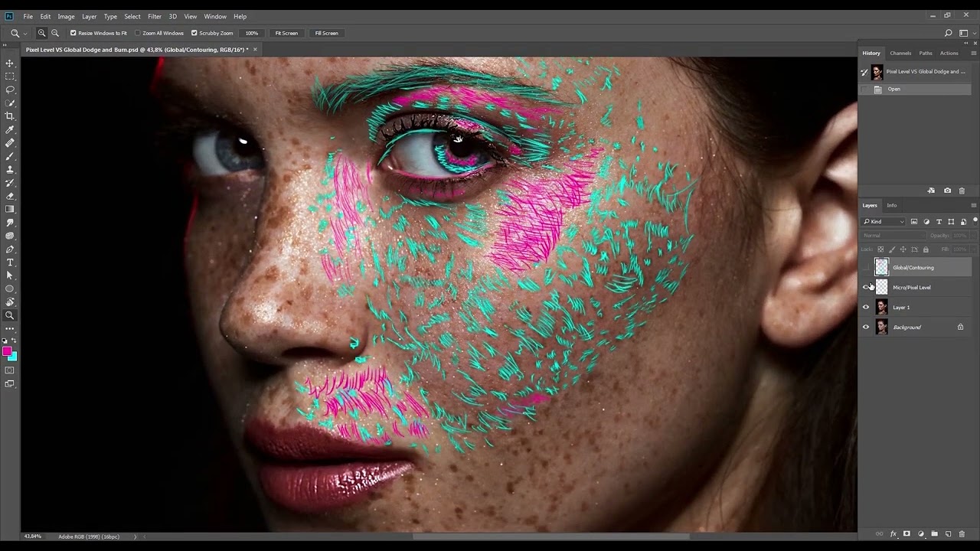Select the Rectangular Marquee tool

pos(10,77)
